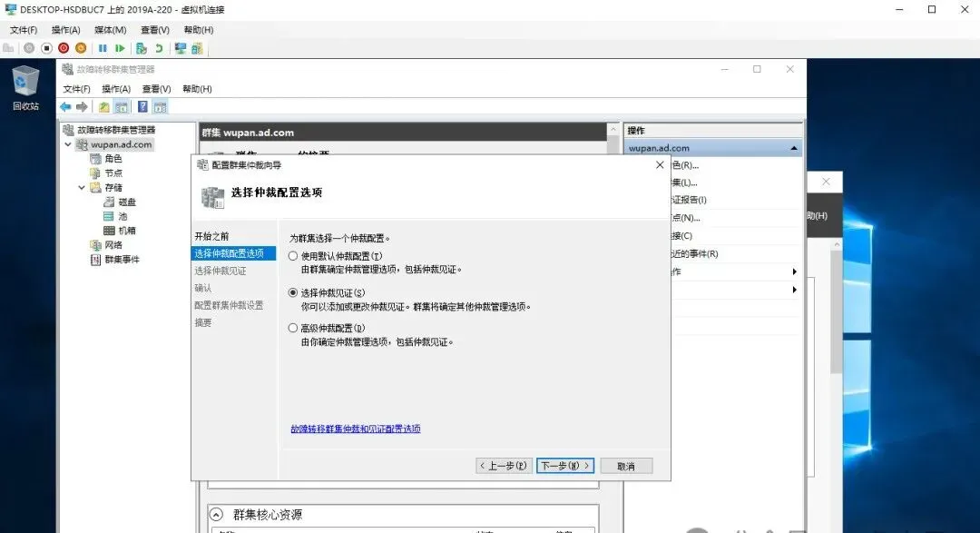980x533 pixels.
Task: Open help using the question mark toolbar icon
Action: pyautogui.click(x=143, y=106)
